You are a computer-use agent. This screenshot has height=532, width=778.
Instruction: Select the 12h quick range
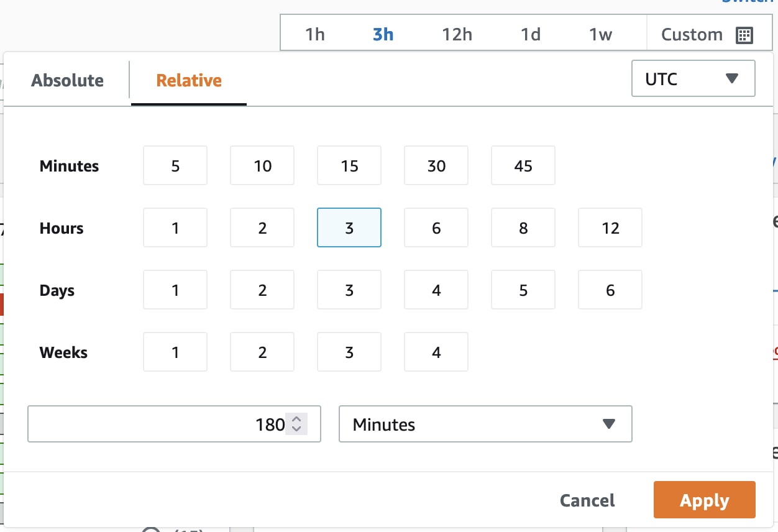(457, 35)
